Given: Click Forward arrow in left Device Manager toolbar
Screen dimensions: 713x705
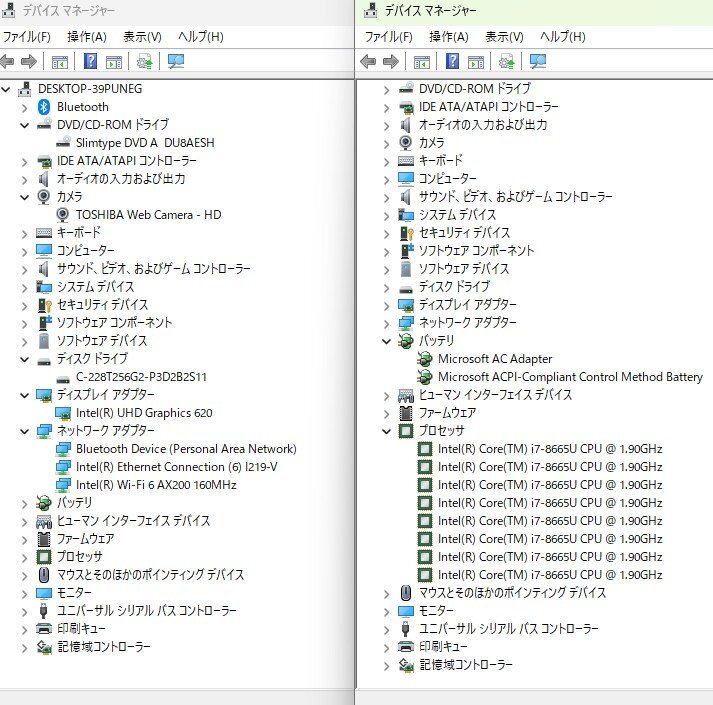Looking at the screenshot, I should [29, 61].
